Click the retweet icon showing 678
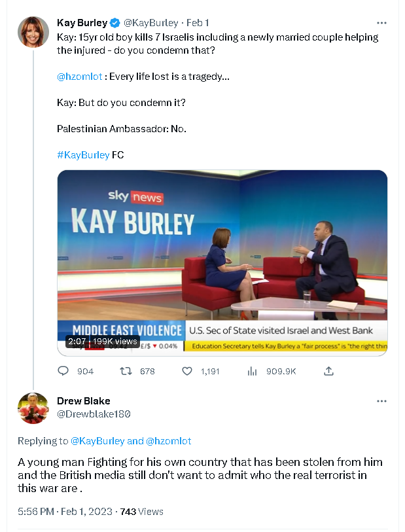Image resolution: width=405 pixels, height=532 pixels. [126, 371]
